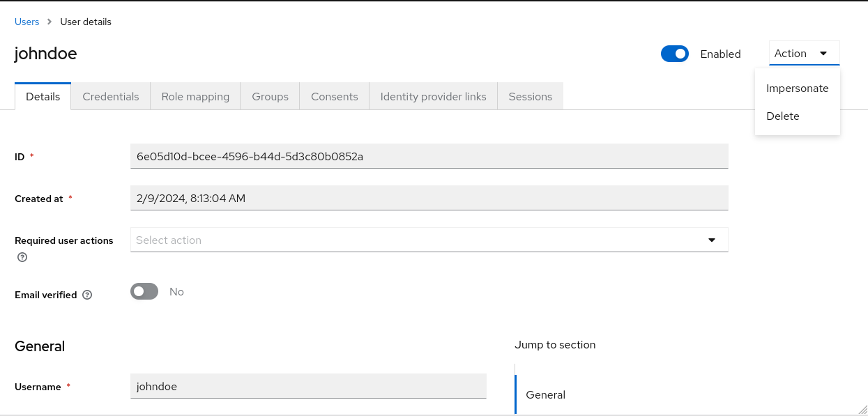
Task: Open the Select action dropdown arrow
Action: coord(712,240)
